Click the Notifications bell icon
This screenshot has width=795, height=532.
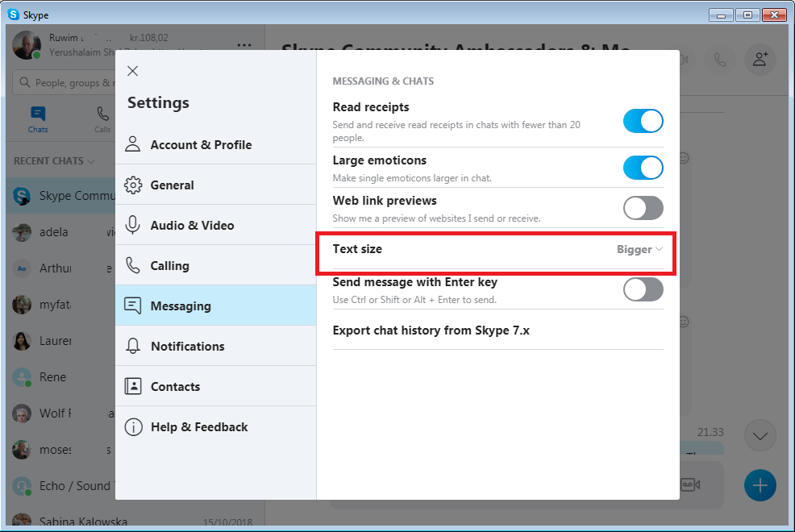click(133, 346)
